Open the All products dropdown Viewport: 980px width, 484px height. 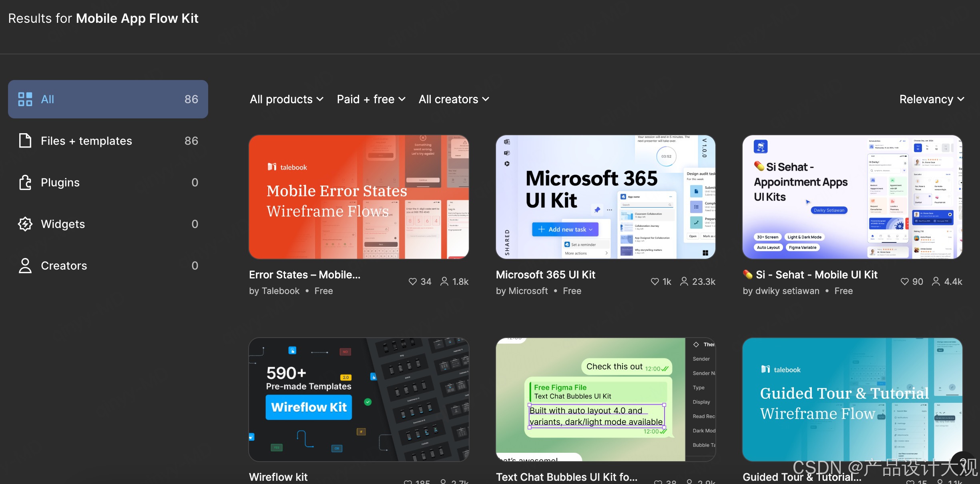[x=286, y=99]
